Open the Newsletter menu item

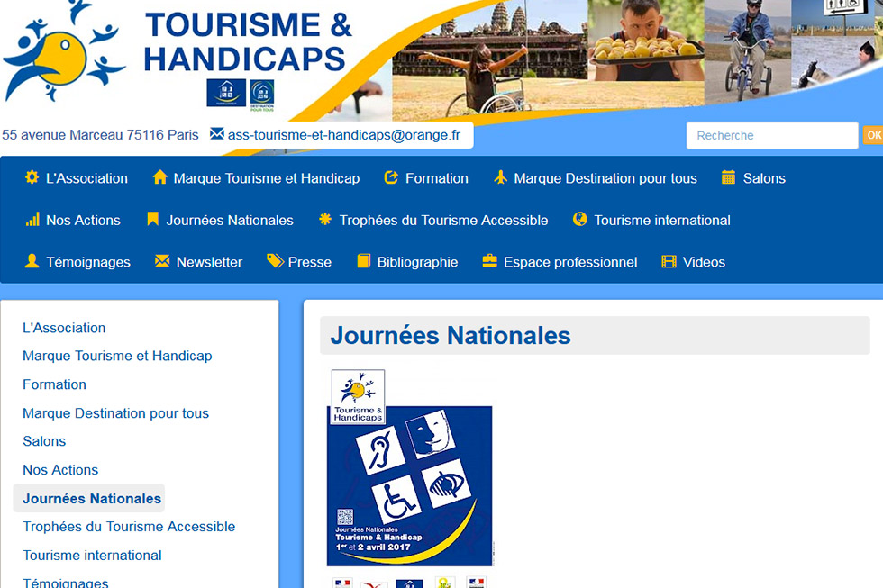pos(209,262)
